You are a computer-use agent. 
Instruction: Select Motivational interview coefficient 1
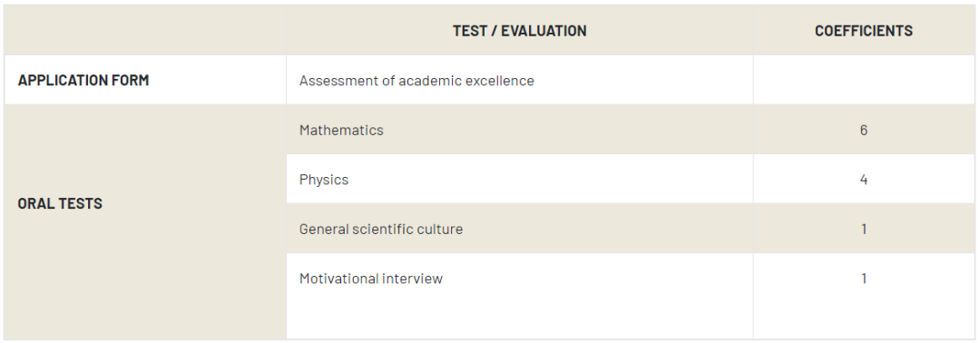coord(864,278)
